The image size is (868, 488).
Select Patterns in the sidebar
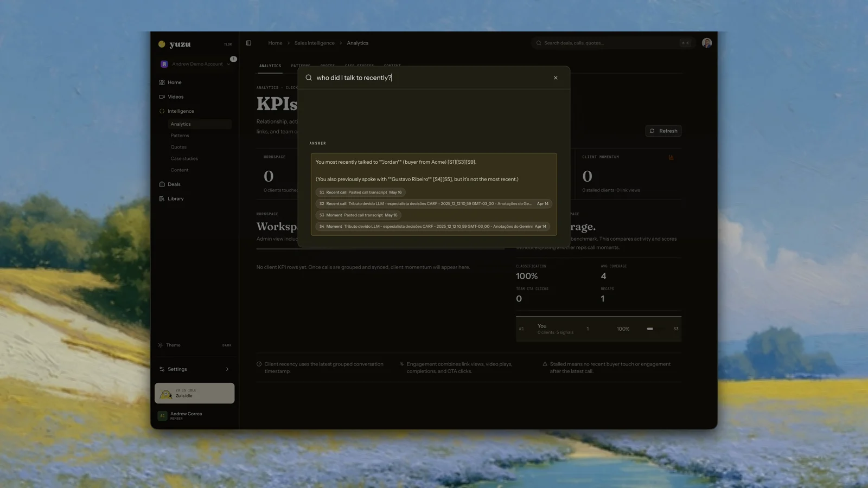click(x=180, y=136)
